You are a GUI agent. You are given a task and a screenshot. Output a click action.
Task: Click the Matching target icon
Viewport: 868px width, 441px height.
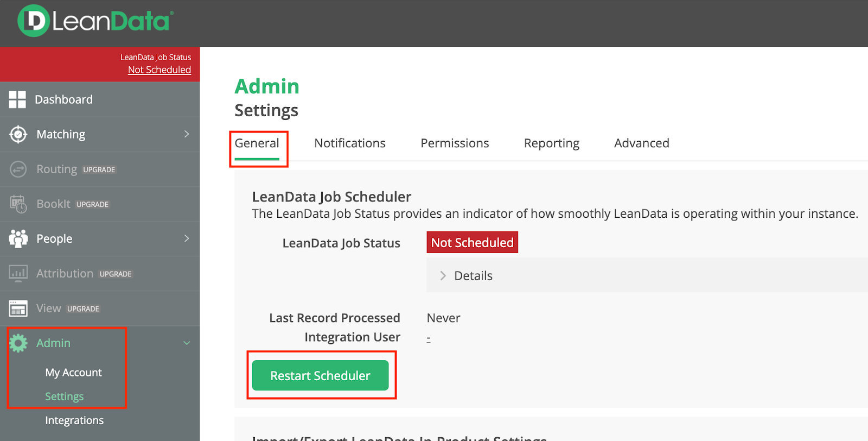(x=18, y=134)
